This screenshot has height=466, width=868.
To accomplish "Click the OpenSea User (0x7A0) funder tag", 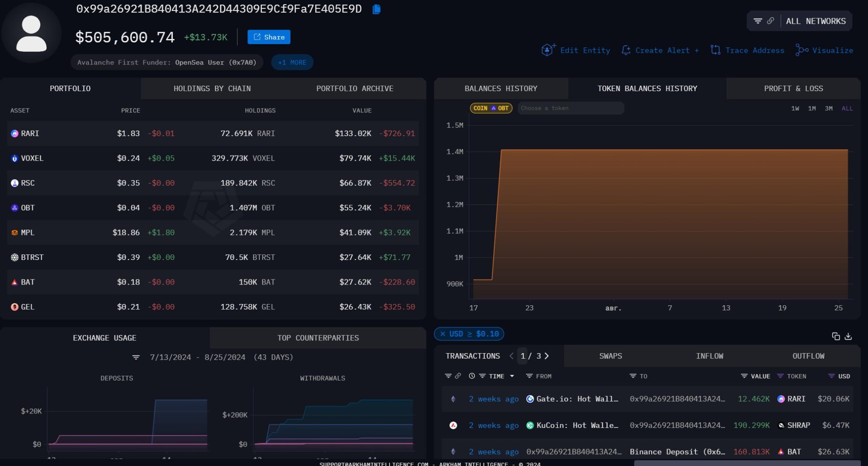I will tap(216, 62).
